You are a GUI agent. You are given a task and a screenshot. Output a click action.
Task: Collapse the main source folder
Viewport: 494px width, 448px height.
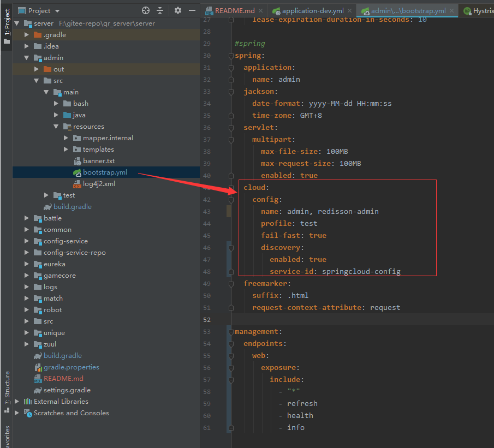coord(46,92)
